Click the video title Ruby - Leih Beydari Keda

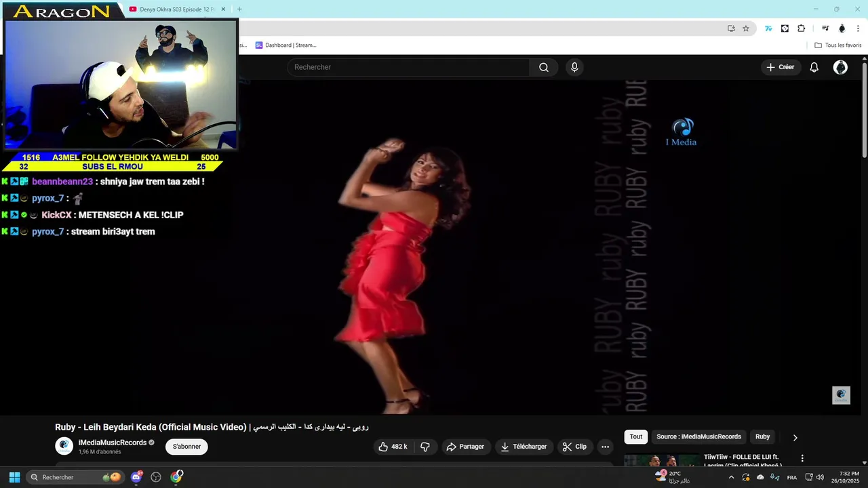[212, 427]
